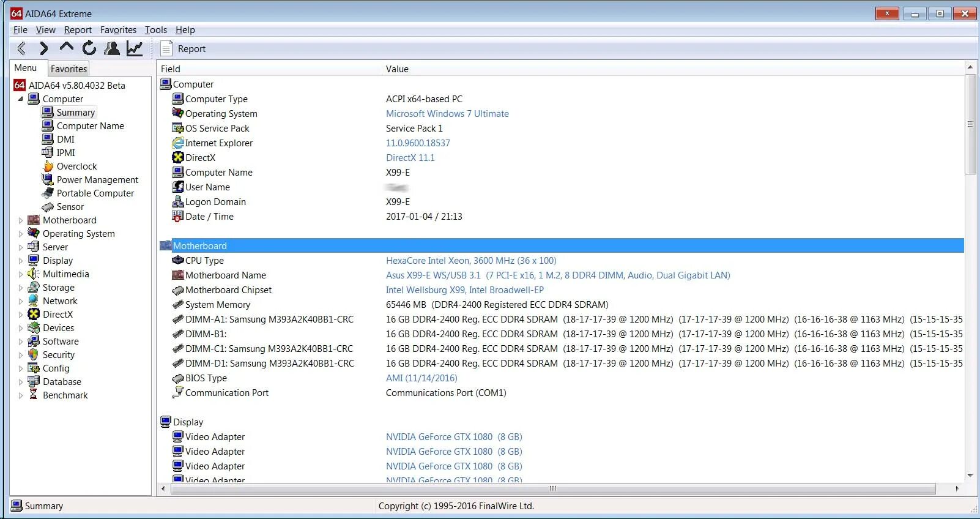
Task: Expand the Motherboard tree node
Action: point(20,220)
